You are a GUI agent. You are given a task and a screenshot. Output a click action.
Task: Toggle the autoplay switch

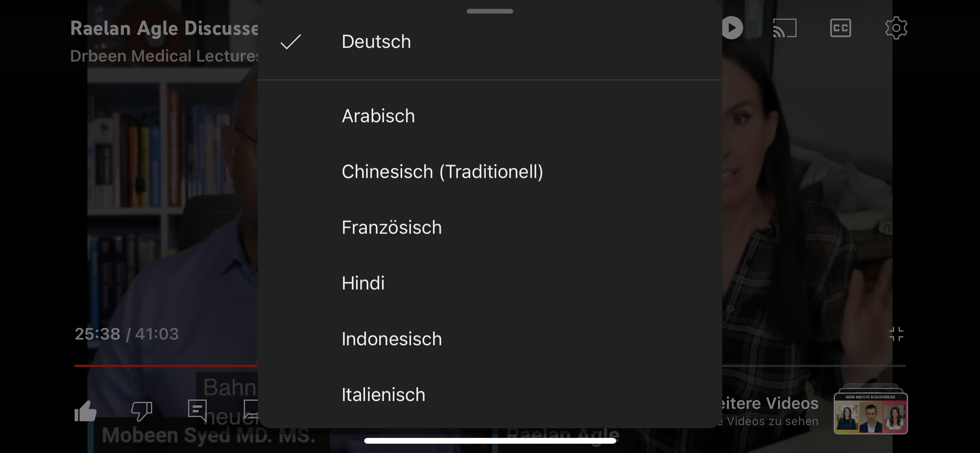point(732,28)
